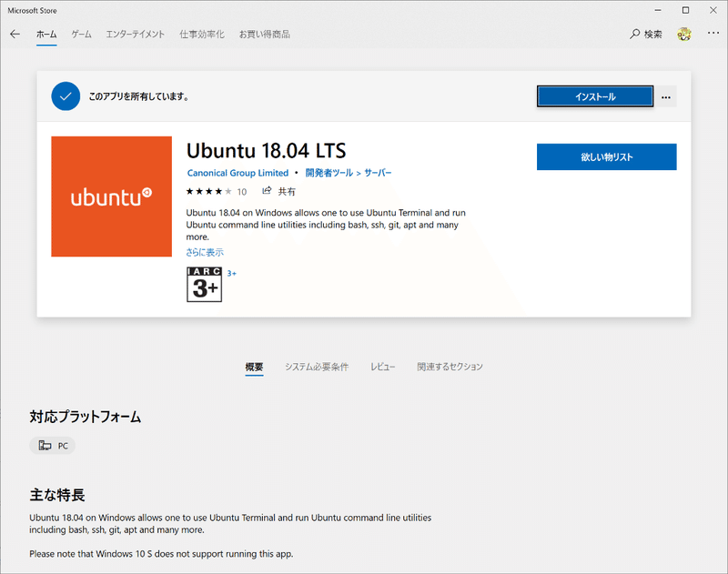Click the IARC 3+ rating badge
728x574 pixels.
click(x=204, y=285)
